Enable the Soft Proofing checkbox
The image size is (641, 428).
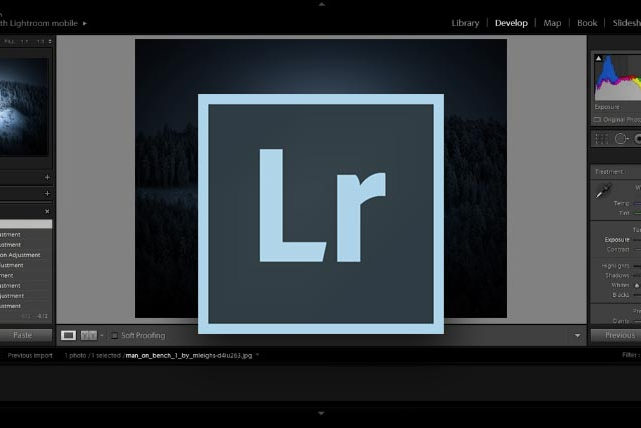(114, 335)
